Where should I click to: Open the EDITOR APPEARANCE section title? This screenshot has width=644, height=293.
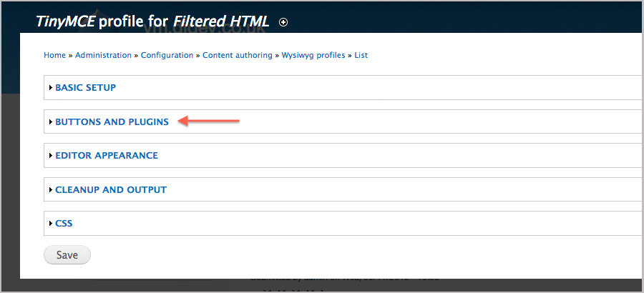coord(107,156)
